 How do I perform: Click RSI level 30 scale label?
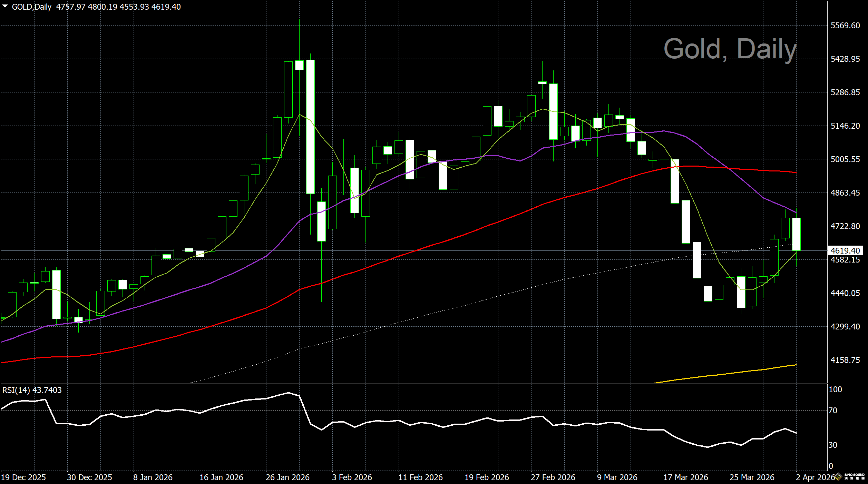(833, 445)
